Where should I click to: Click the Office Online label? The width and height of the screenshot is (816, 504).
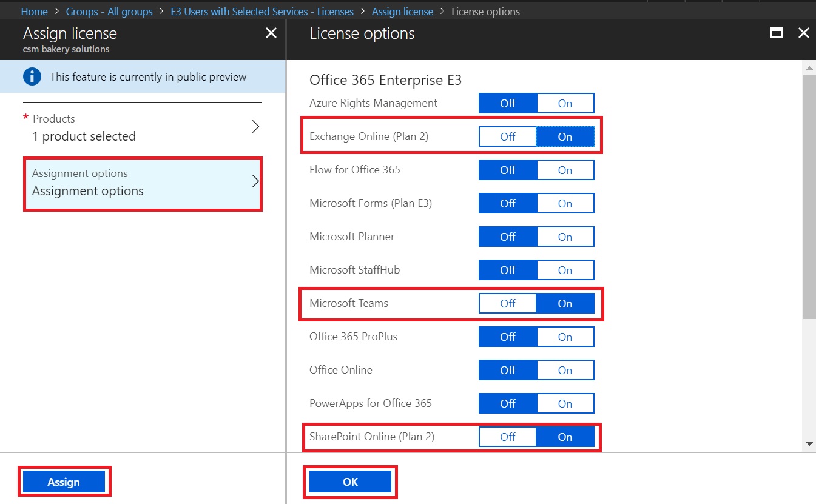coord(341,370)
